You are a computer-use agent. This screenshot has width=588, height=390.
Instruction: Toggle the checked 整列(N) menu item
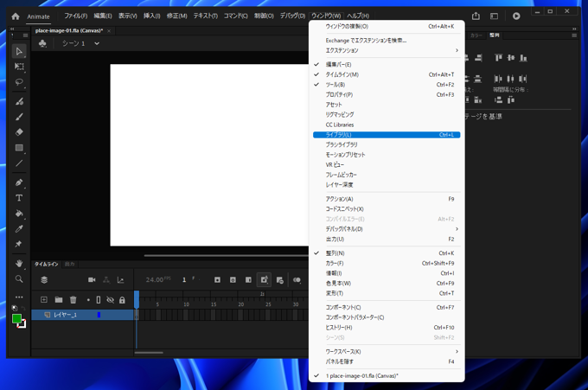tap(387, 253)
